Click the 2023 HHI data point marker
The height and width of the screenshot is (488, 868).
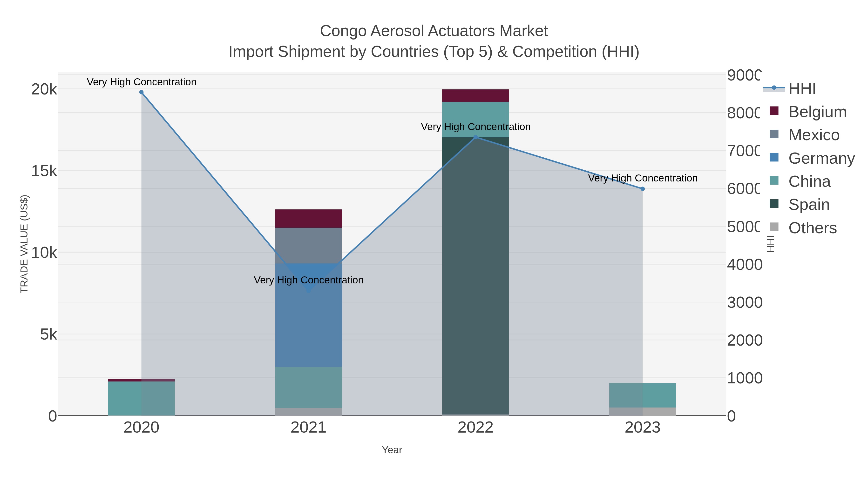[x=643, y=189]
